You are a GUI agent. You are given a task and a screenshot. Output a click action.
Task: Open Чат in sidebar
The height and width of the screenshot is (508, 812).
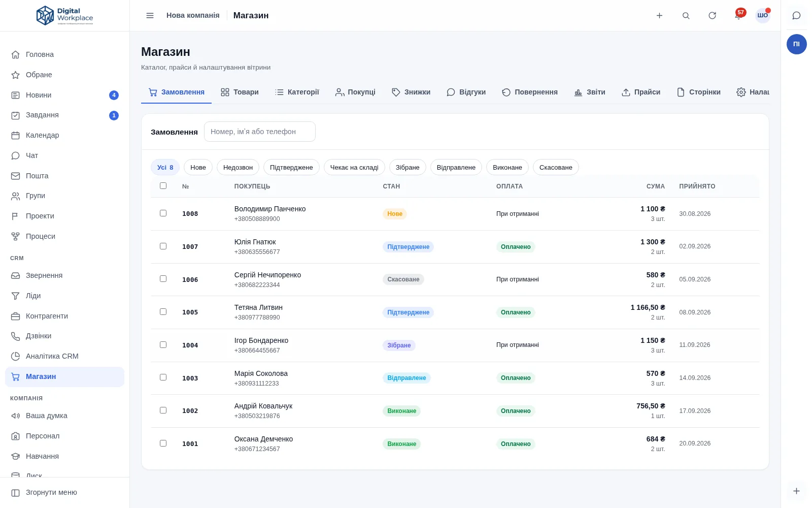point(64,155)
